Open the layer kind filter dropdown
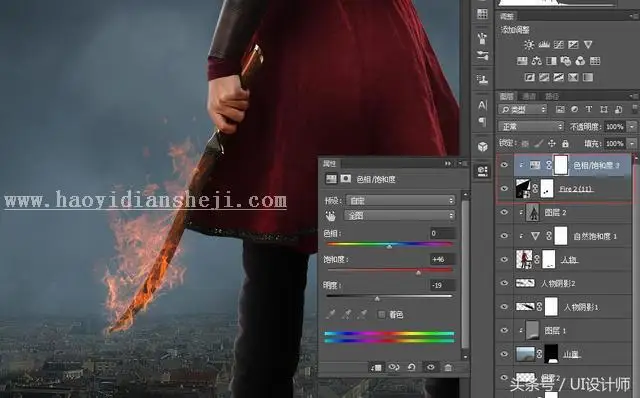640x398 pixels. click(523, 109)
